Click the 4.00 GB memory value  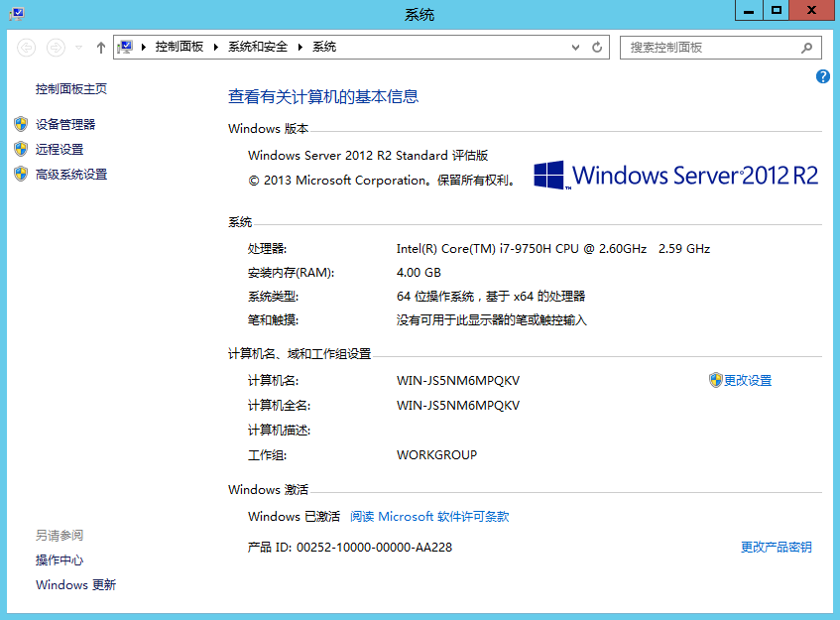pos(419,272)
